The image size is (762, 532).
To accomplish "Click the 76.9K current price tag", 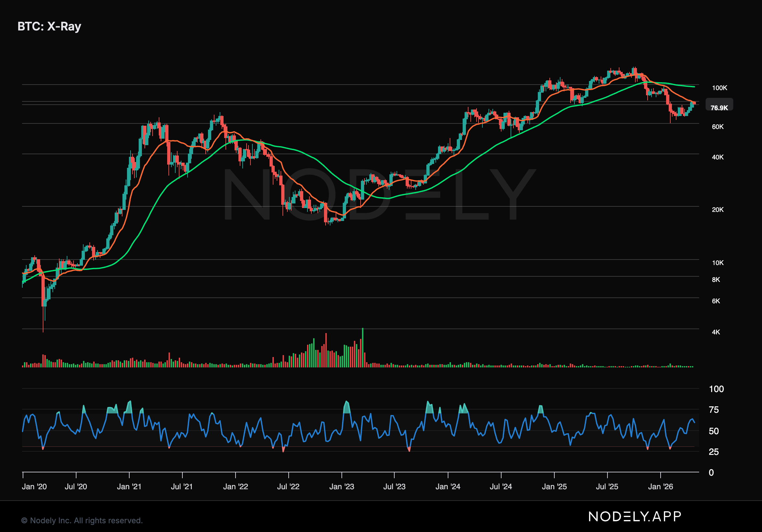I will pyautogui.click(x=719, y=108).
